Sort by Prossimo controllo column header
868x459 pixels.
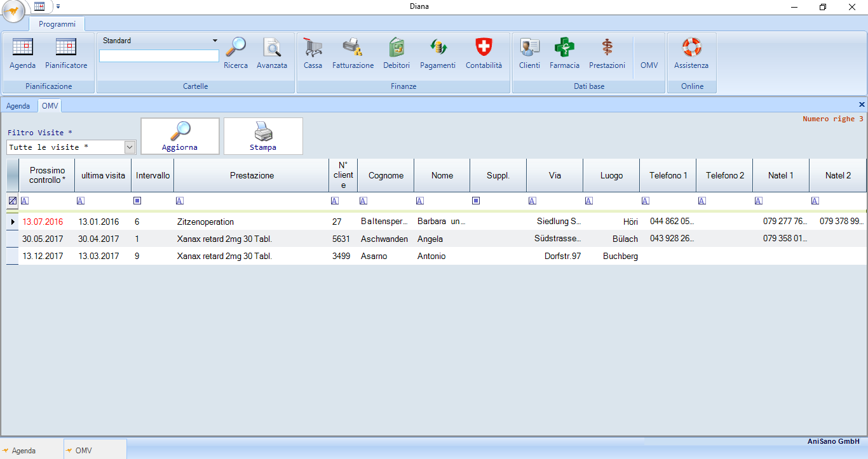(47, 175)
